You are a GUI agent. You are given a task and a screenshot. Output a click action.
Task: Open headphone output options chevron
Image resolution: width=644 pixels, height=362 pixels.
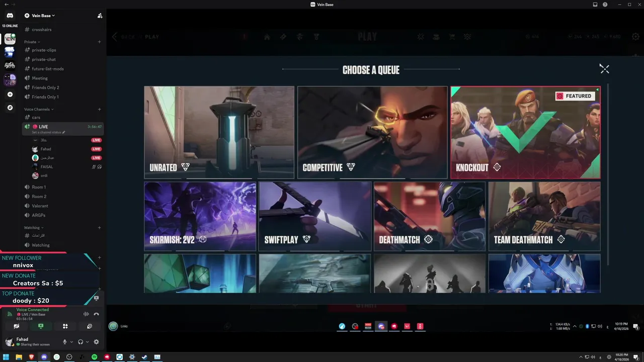(87, 342)
